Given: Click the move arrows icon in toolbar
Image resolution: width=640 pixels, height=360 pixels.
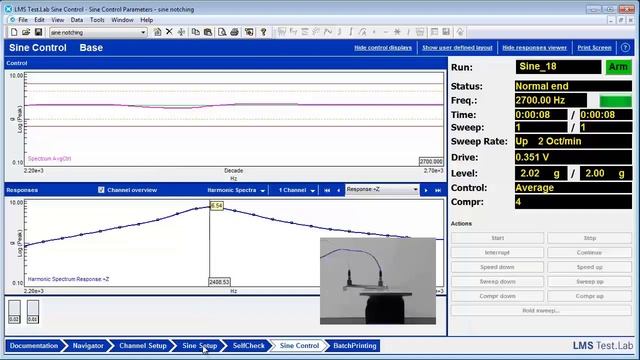Looking at the screenshot, I should pyautogui.click(x=181, y=32).
